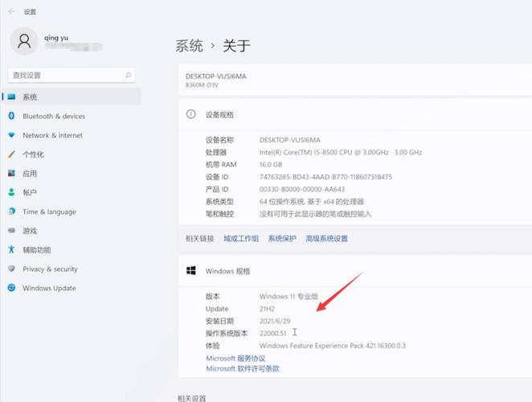Focus the 查找设置 search field

click(x=72, y=75)
